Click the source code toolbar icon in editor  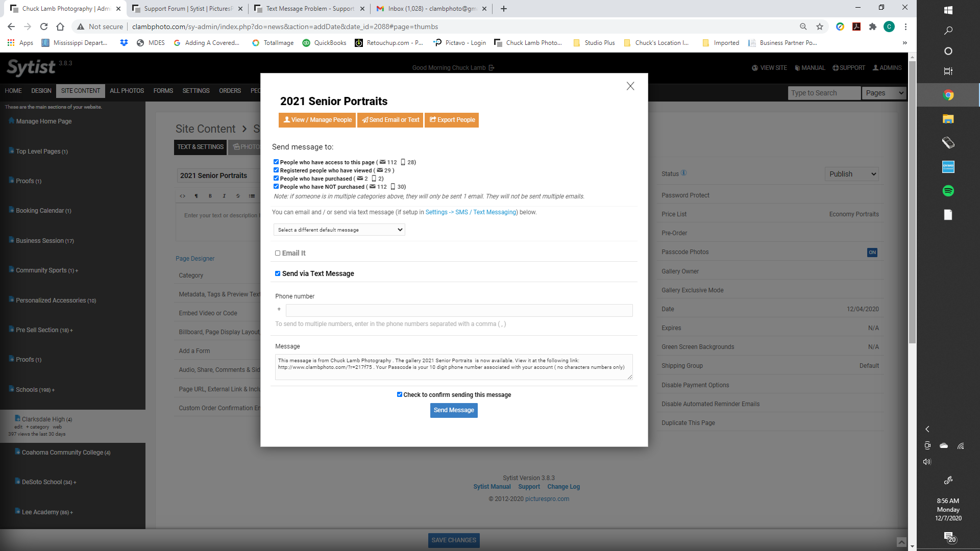pyautogui.click(x=183, y=196)
